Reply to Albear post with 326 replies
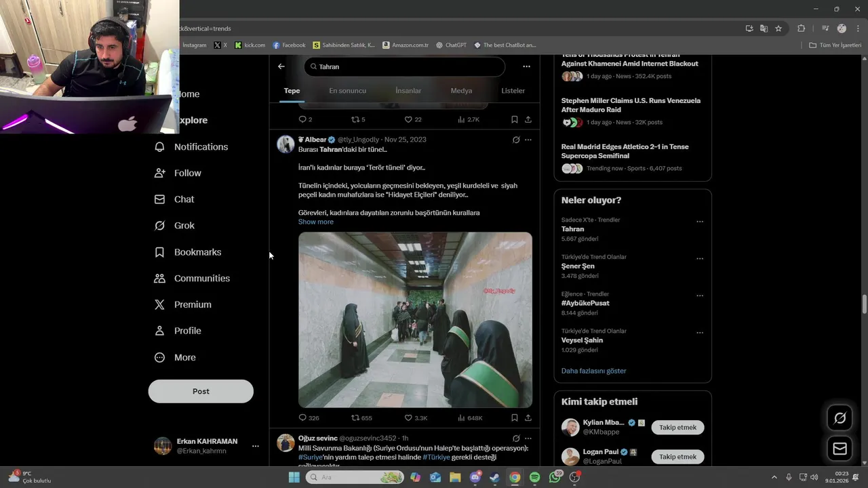 309,418
